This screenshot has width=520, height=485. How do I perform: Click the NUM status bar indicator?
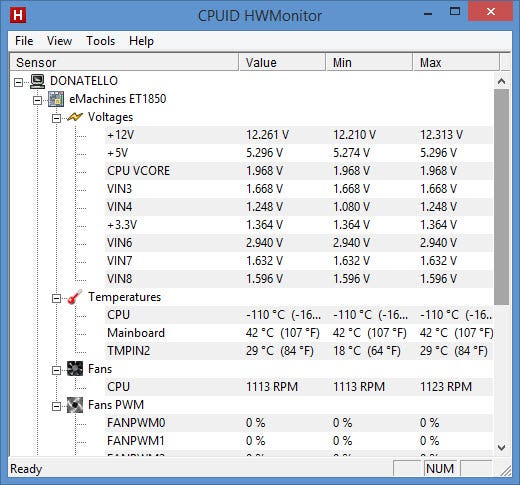coord(440,469)
